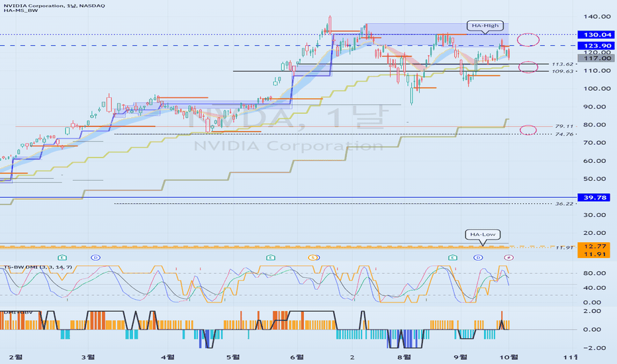The height and width of the screenshot is (364, 617).
Task: Select the DMI+OBV indicator legend
Action: click(18, 312)
